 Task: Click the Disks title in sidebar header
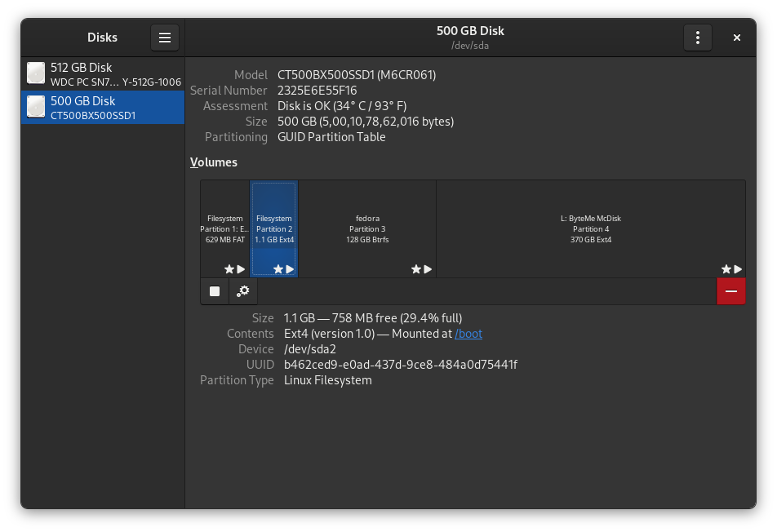(102, 38)
